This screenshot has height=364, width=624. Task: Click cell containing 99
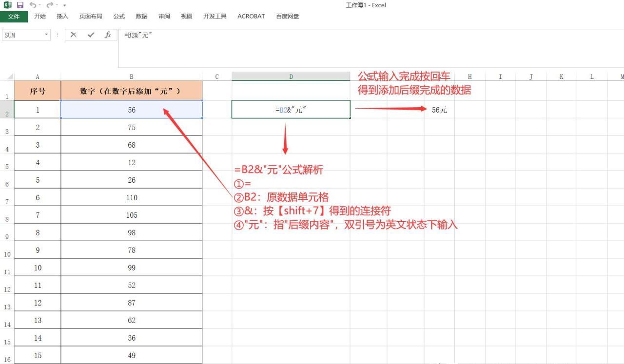[132, 268]
